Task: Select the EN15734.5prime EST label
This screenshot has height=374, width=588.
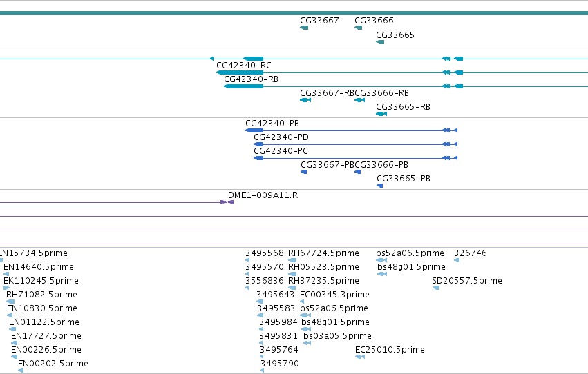Action: pyautogui.click(x=34, y=253)
